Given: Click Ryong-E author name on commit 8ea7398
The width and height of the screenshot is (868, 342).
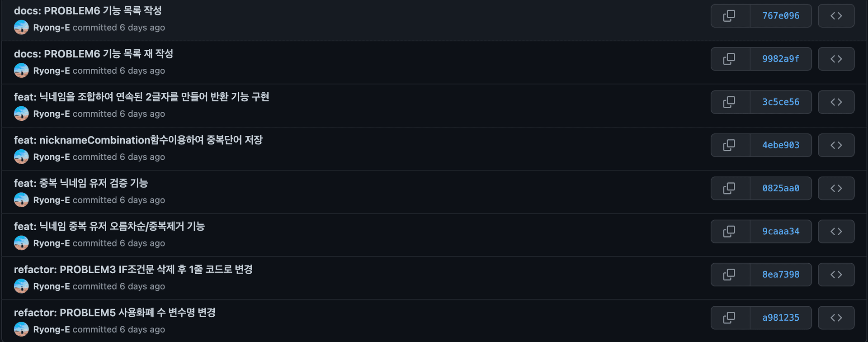Looking at the screenshot, I should pyautogui.click(x=51, y=286).
